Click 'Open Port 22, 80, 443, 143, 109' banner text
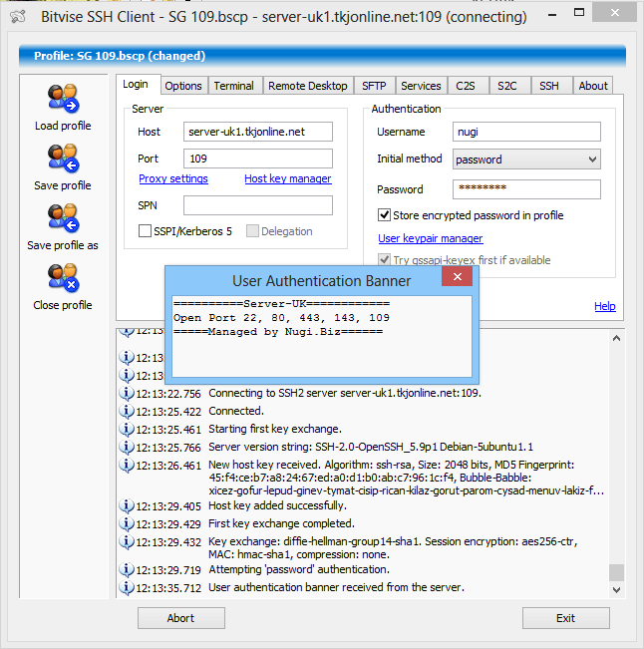The height and width of the screenshot is (649, 644). click(x=281, y=317)
